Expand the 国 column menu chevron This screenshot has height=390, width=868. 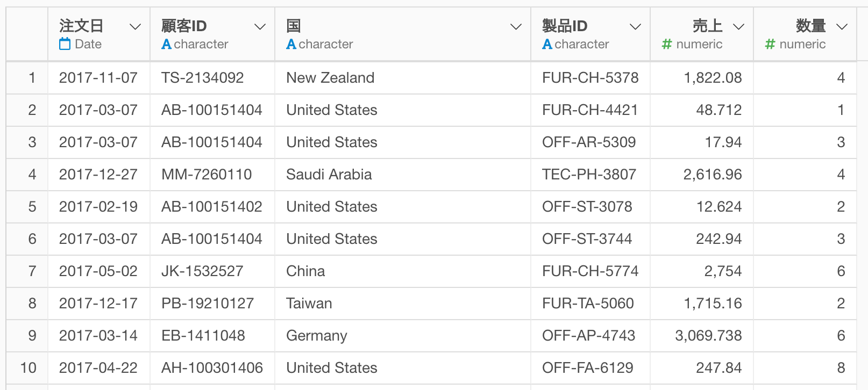(516, 26)
